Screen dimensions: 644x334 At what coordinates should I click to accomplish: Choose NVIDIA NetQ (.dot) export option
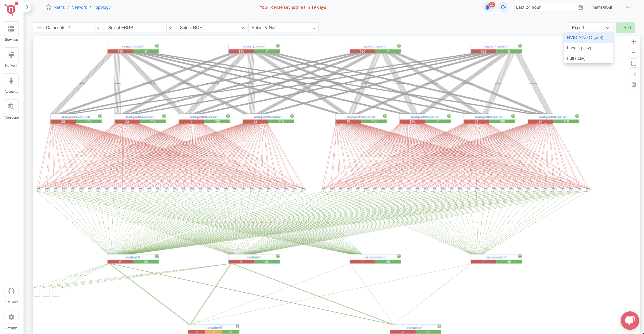pos(585,38)
